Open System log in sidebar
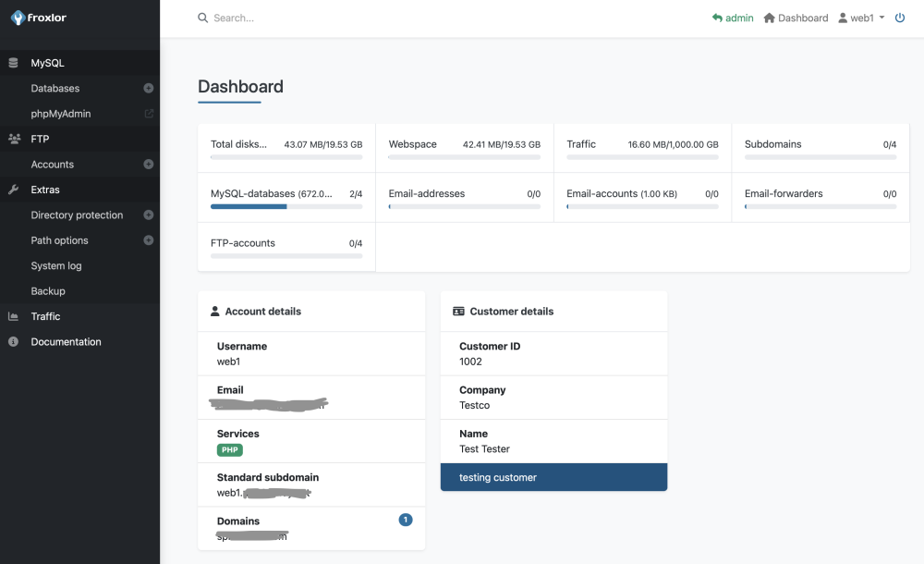 coord(55,266)
